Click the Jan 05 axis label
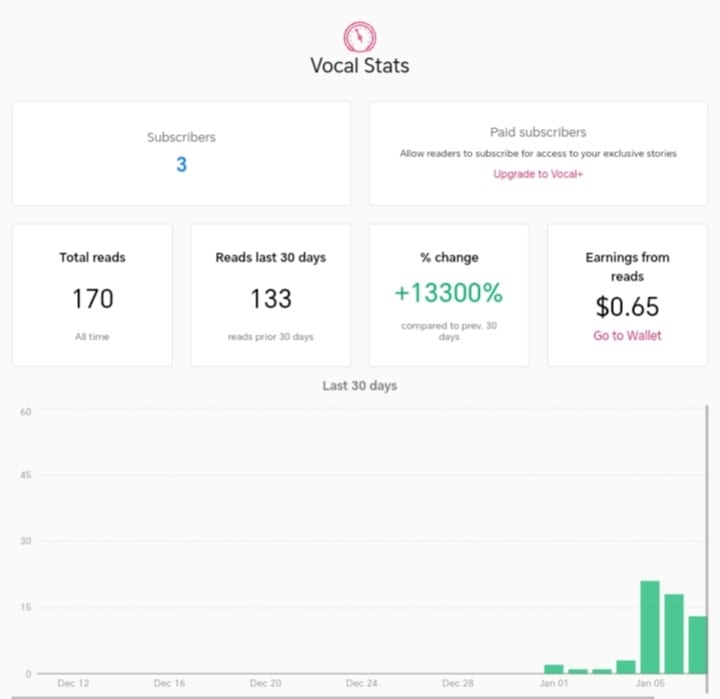Viewport: 720px width, 699px height. point(650,683)
